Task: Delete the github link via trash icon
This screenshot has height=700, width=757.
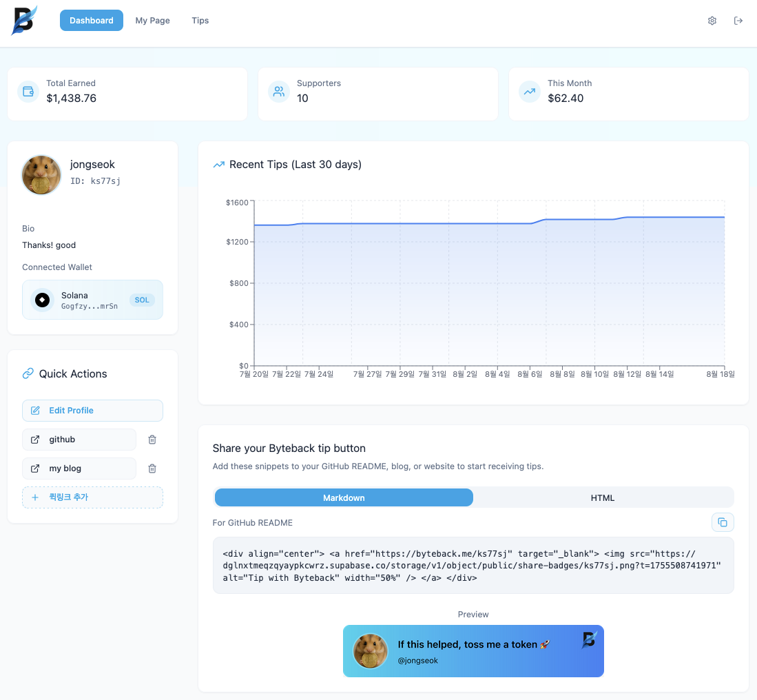Action: [152, 440]
